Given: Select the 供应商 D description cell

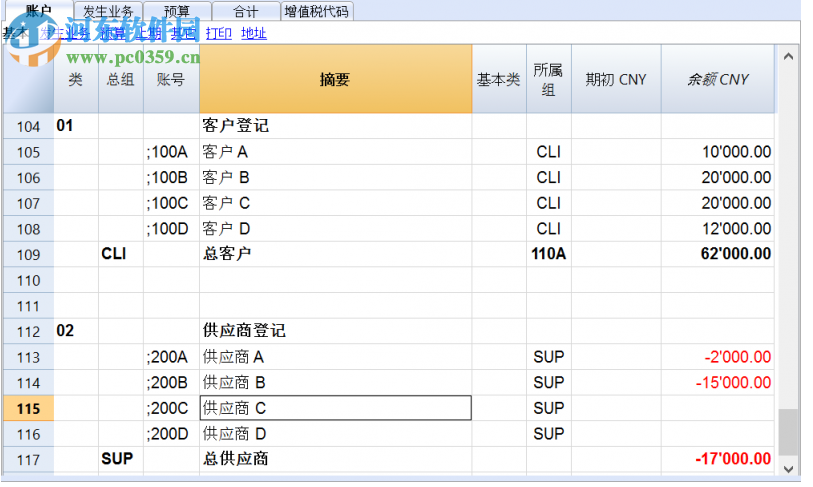Looking at the screenshot, I should [x=335, y=434].
